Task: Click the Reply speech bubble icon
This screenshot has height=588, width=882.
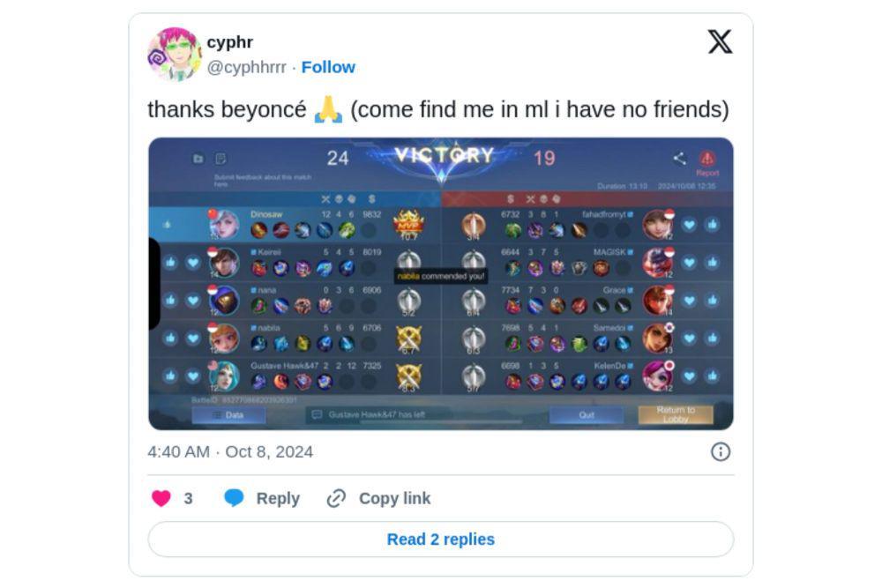Action: (x=234, y=497)
